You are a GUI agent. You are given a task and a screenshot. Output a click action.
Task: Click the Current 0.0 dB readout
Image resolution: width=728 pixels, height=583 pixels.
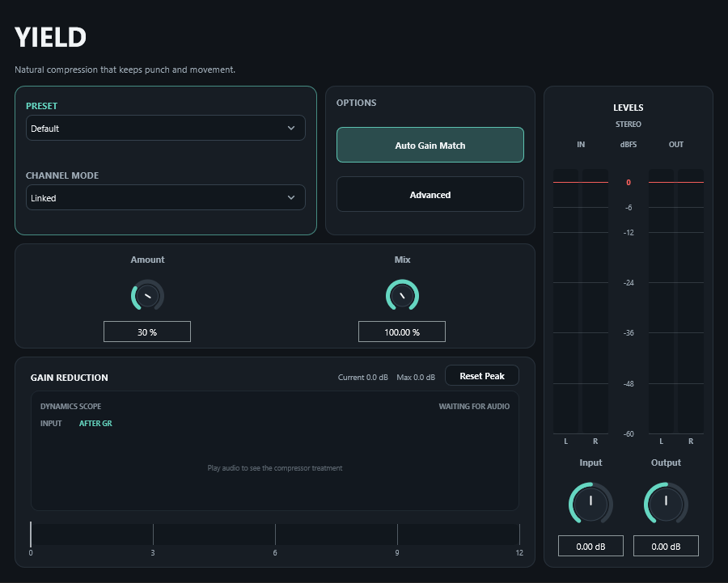click(x=362, y=378)
